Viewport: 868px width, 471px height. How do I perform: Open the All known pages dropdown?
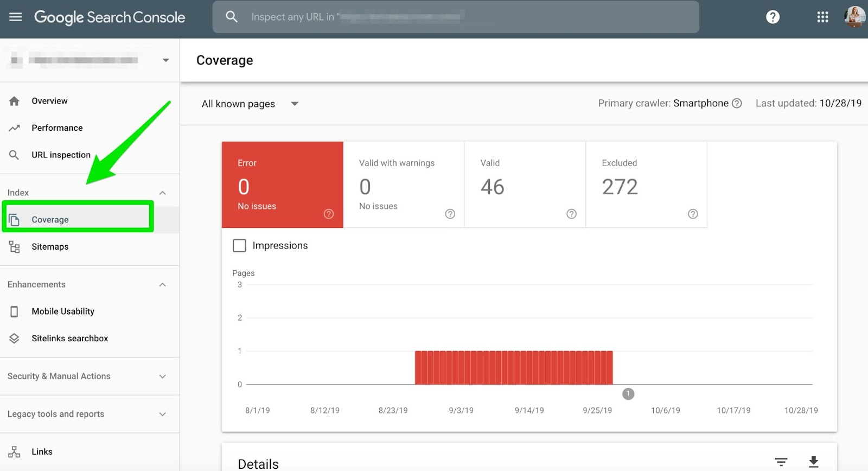(250, 104)
